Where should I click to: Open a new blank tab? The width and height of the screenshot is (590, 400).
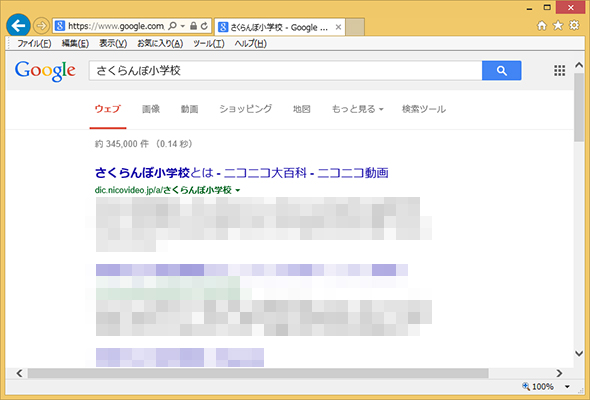pyautogui.click(x=355, y=27)
